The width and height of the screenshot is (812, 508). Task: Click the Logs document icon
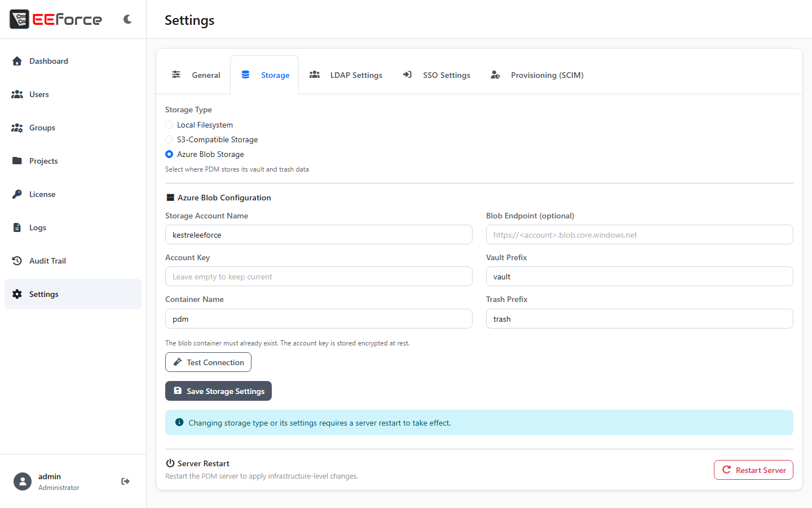[17, 227]
